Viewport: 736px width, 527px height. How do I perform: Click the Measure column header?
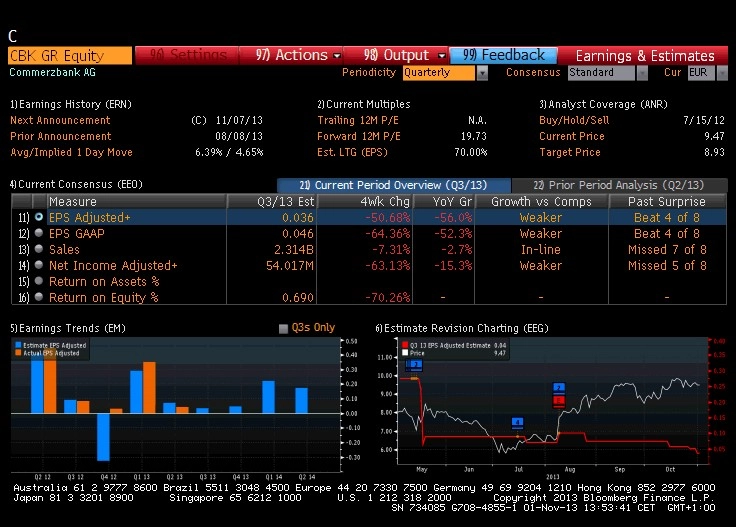coord(137,201)
